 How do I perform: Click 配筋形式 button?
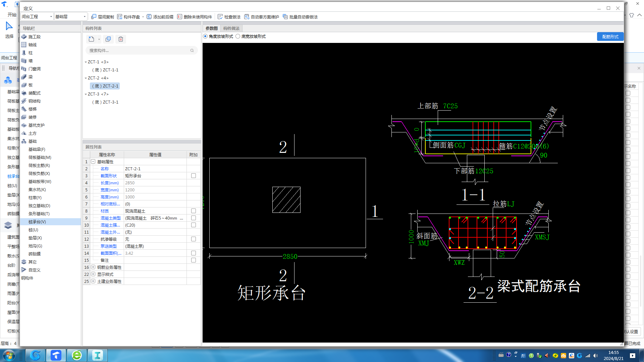point(610,37)
